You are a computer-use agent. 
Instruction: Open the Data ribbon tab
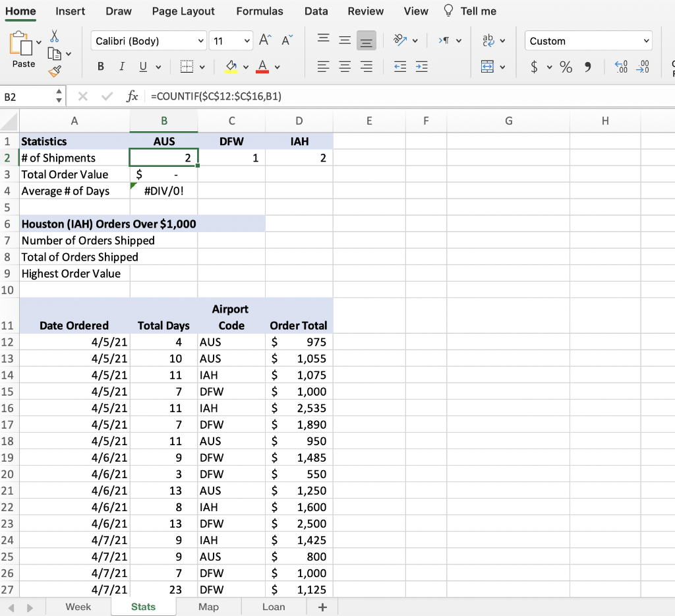316,11
